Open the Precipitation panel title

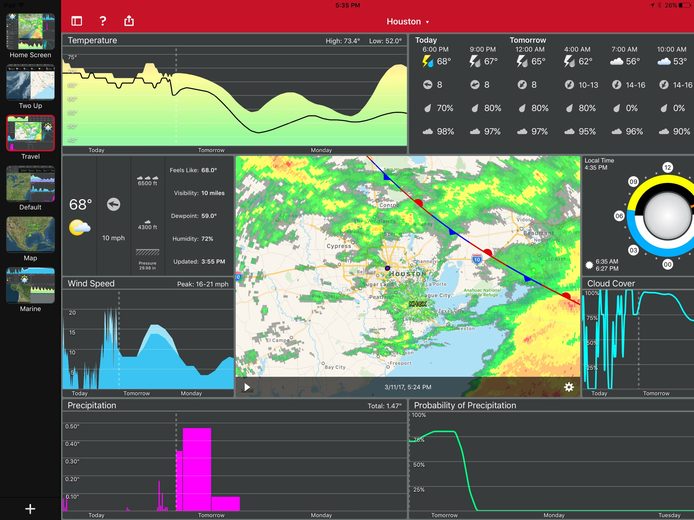[x=92, y=405]
